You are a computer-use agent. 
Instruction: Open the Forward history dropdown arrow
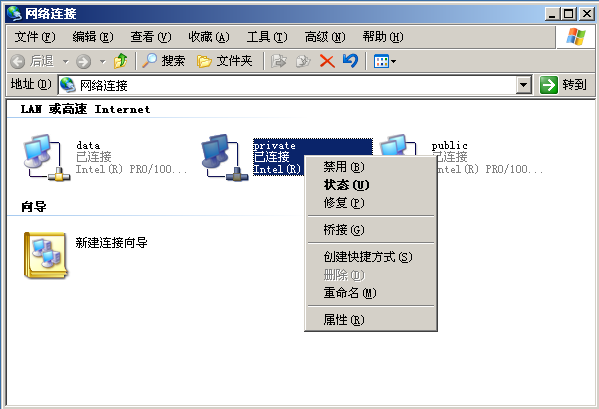tap(102, 61)
